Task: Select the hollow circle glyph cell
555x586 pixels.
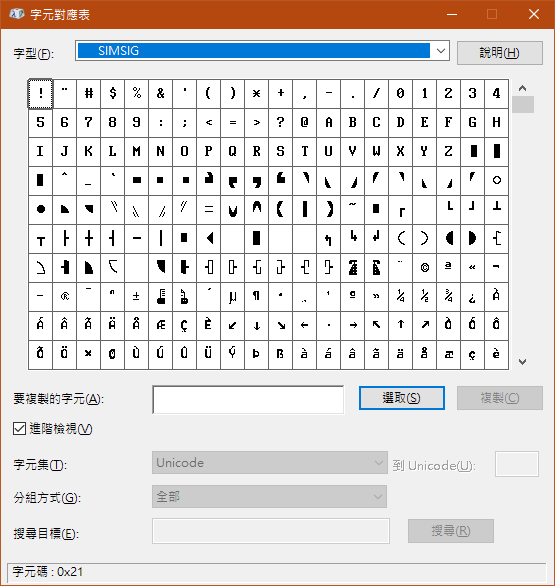Action: coord(496,181)
